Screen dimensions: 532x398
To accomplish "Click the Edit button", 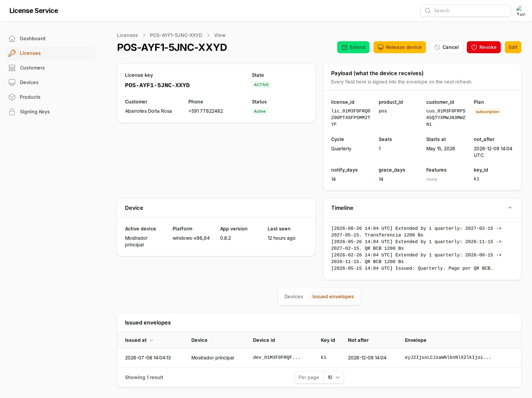I will (x=513, y=47).
